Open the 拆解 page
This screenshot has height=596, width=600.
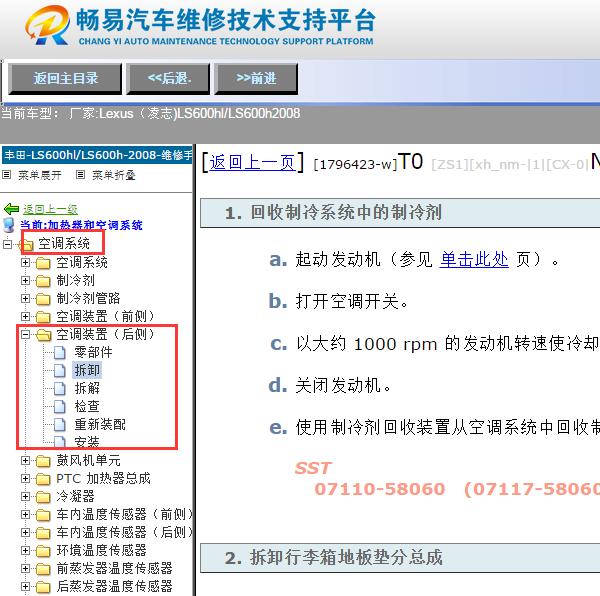[x=87, y=388]
